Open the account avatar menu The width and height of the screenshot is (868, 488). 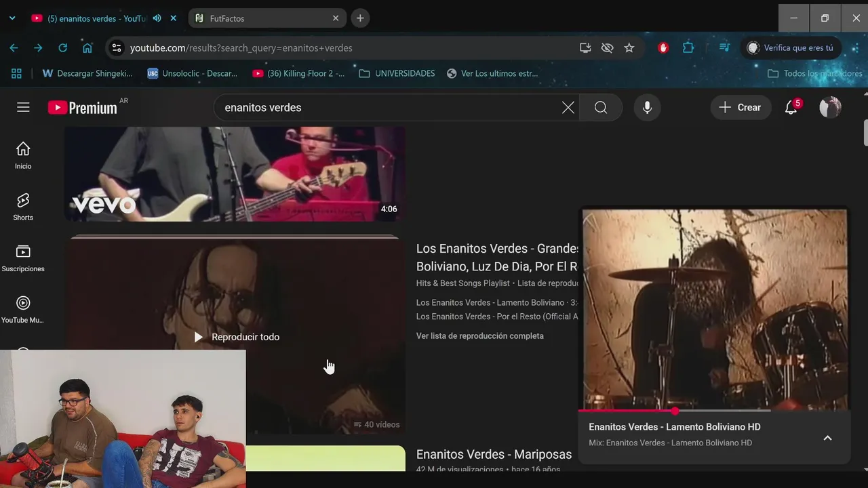click(830, 107)
